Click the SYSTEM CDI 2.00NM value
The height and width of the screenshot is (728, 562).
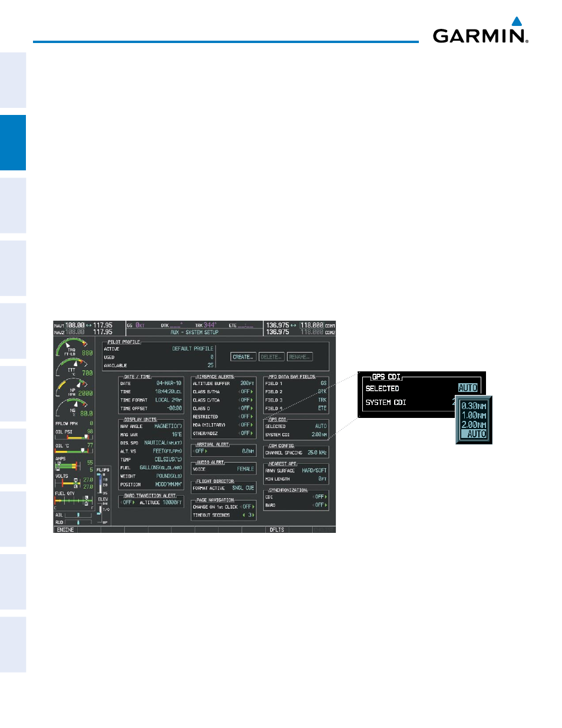[319, 434]
